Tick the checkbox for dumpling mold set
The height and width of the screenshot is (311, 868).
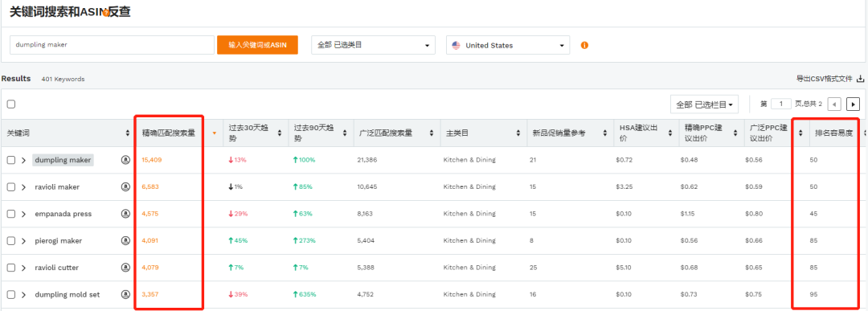11,295
